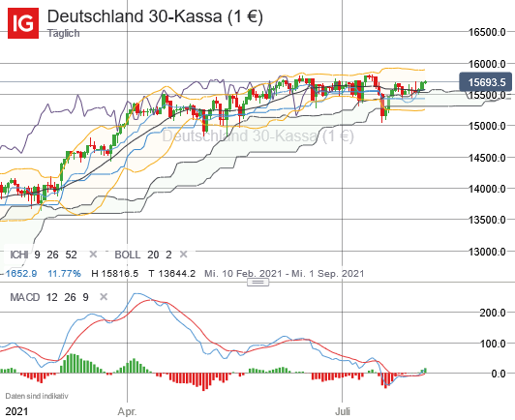Click the 13000.0 price axis label
The height and width of the screenshot is (420, 515).
(487, 252)
